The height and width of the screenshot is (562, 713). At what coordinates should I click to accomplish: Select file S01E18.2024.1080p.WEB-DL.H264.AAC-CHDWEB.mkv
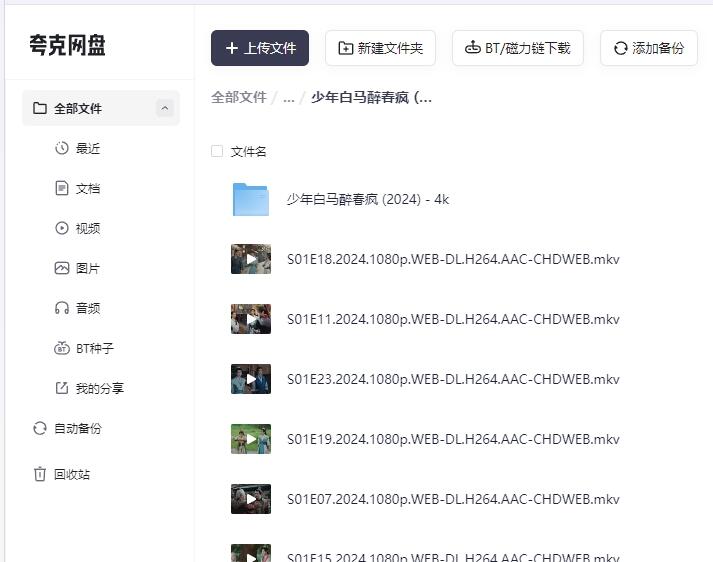coord(453,259)
